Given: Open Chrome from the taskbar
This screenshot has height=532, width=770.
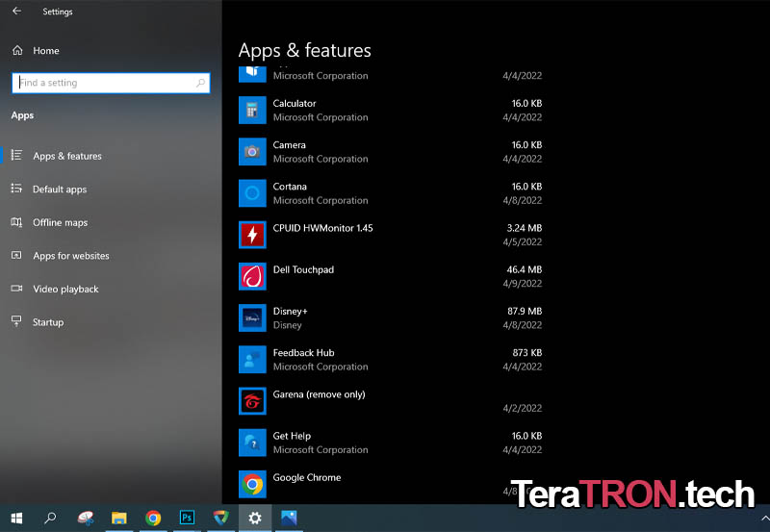Looking at the screenshot, I should (153, 518).
